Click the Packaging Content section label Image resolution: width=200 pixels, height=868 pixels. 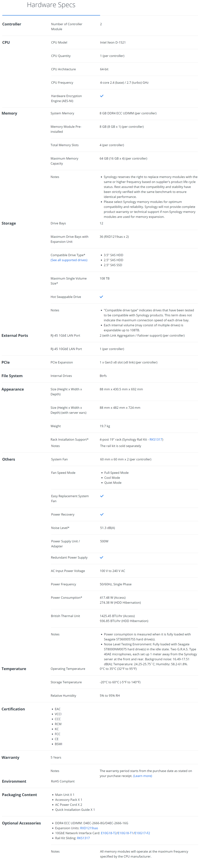pyautogui.click(x=20, y=795)
